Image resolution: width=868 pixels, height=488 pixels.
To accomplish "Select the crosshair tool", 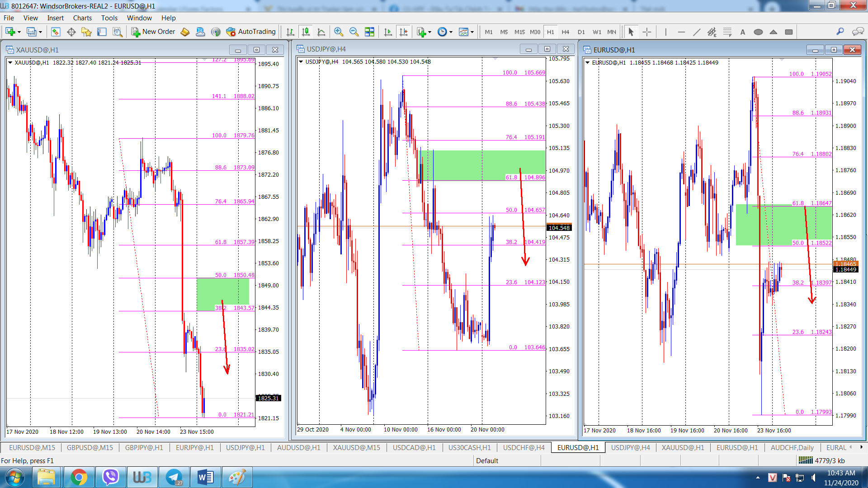I will click(x=647, y=32).
